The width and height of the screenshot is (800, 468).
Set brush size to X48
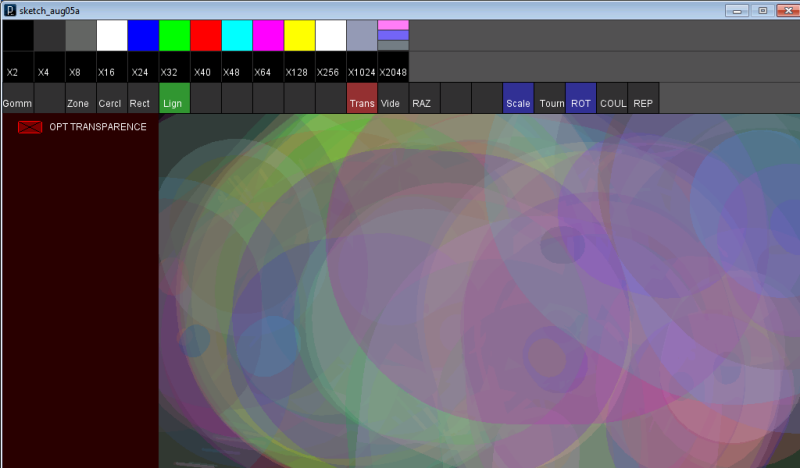tap(237, 67)
